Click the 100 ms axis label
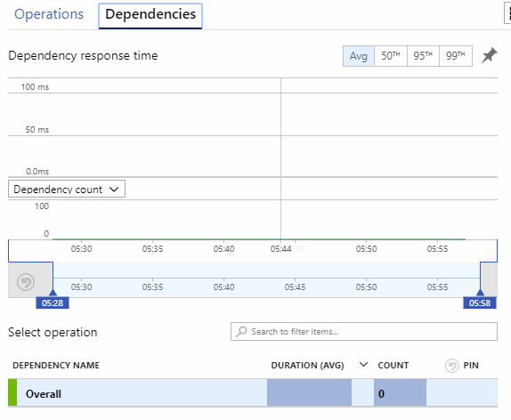 point(35,87)
